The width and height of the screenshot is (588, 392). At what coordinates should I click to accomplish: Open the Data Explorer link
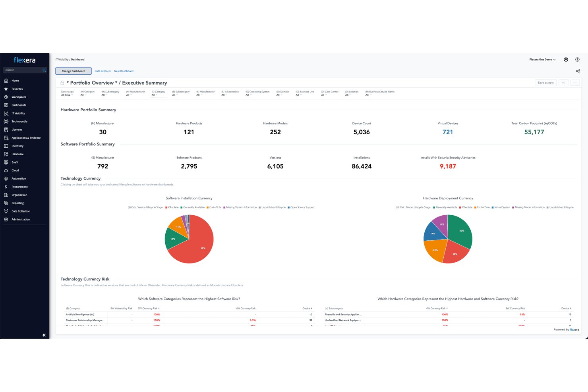click(103, 71)
